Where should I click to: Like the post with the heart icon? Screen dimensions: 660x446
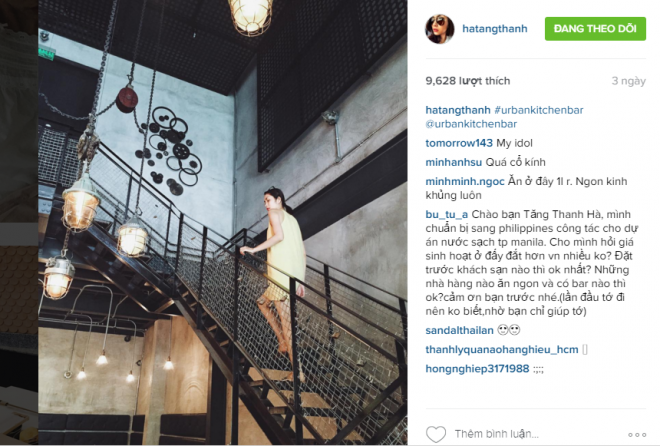436,434
